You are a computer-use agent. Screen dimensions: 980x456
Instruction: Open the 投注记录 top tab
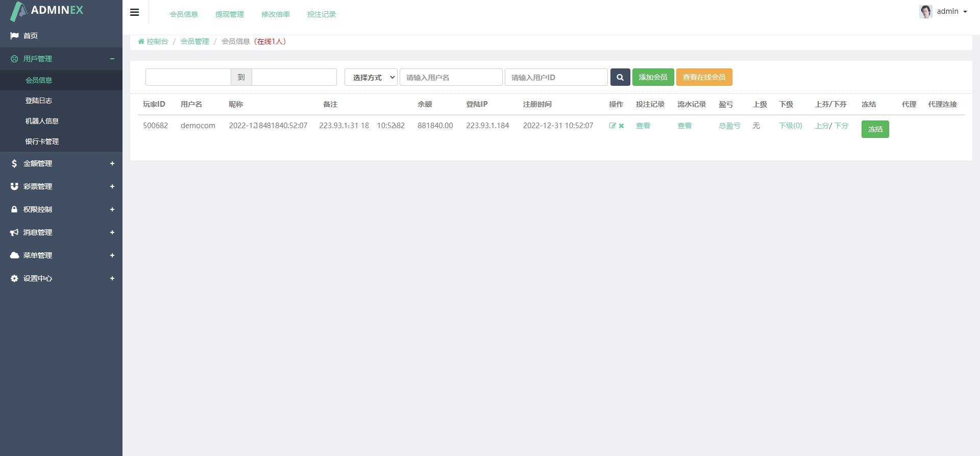[x=322, y=14]
